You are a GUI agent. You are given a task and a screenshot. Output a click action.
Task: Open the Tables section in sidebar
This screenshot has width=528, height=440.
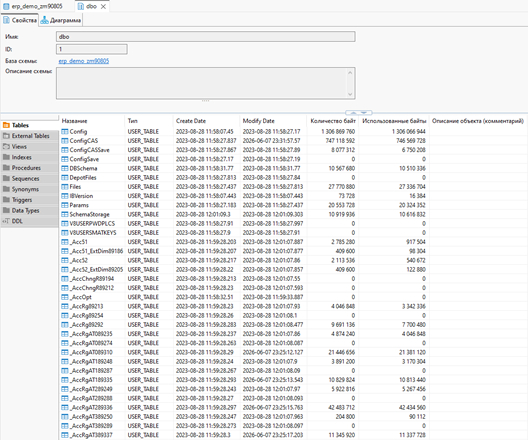coord(29,125)
